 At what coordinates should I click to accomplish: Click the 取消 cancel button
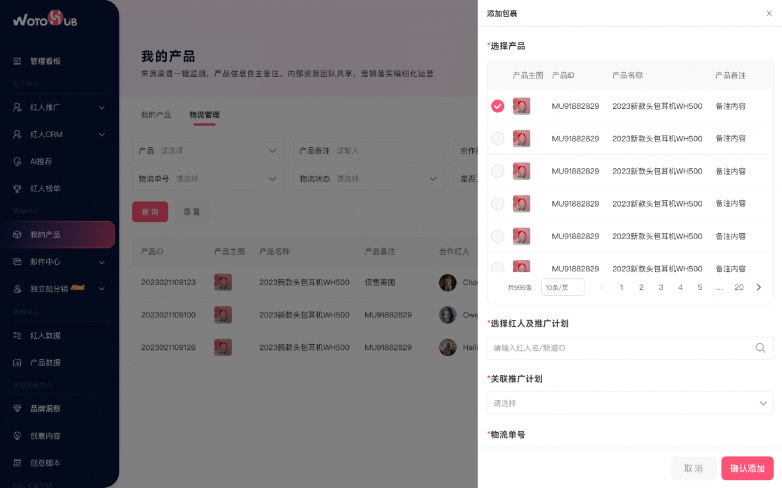tap(693, 468)
